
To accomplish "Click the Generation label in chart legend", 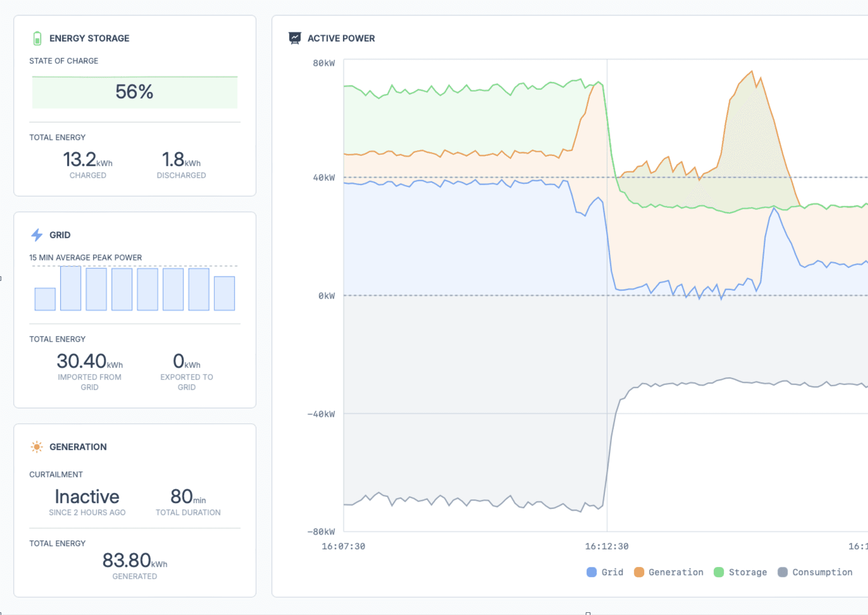I will (675, 572).
